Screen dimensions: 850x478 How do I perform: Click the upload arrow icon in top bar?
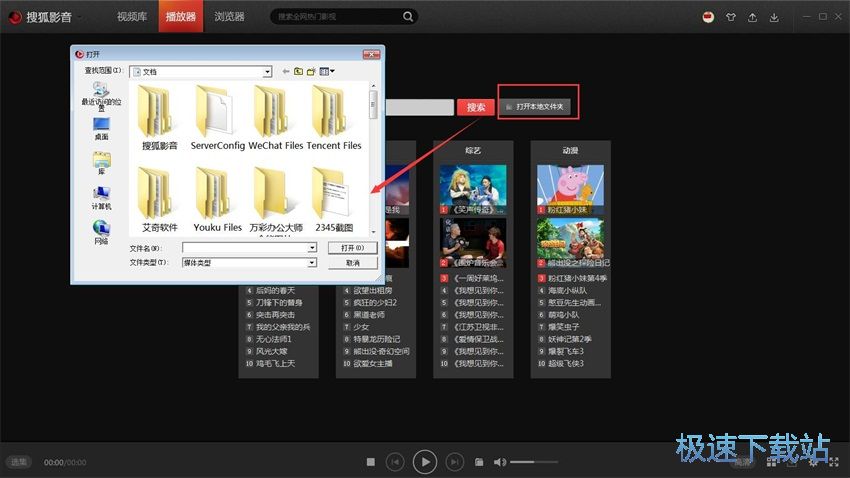[752, 17]
